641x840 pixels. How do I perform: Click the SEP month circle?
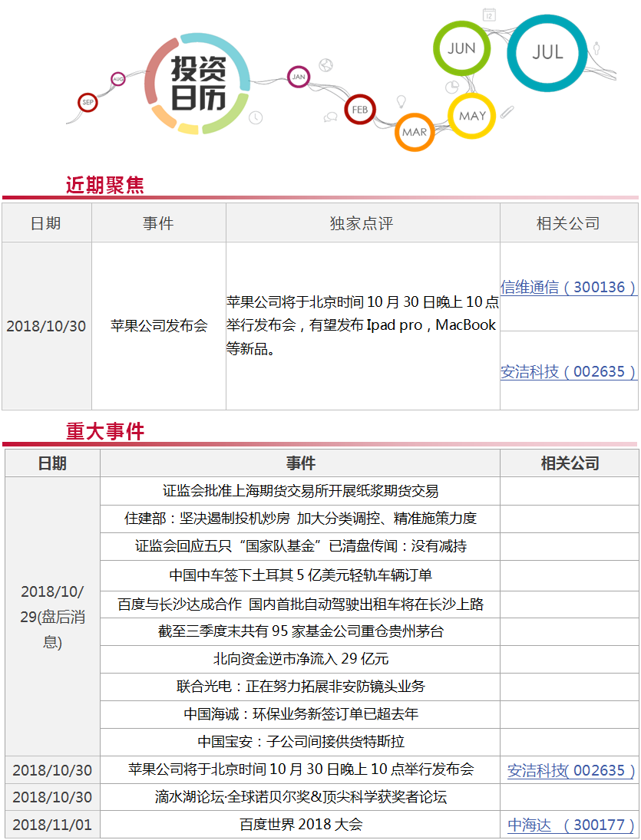88,102
